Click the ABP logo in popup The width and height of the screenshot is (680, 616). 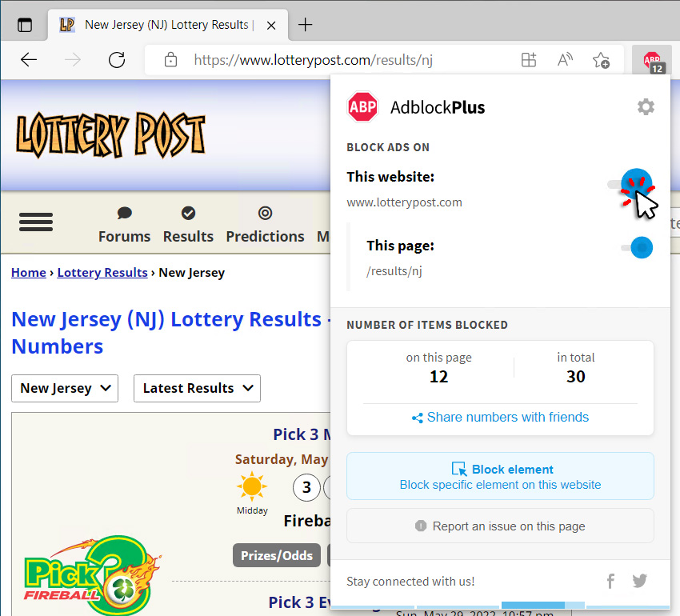click(x=362, y=106)
